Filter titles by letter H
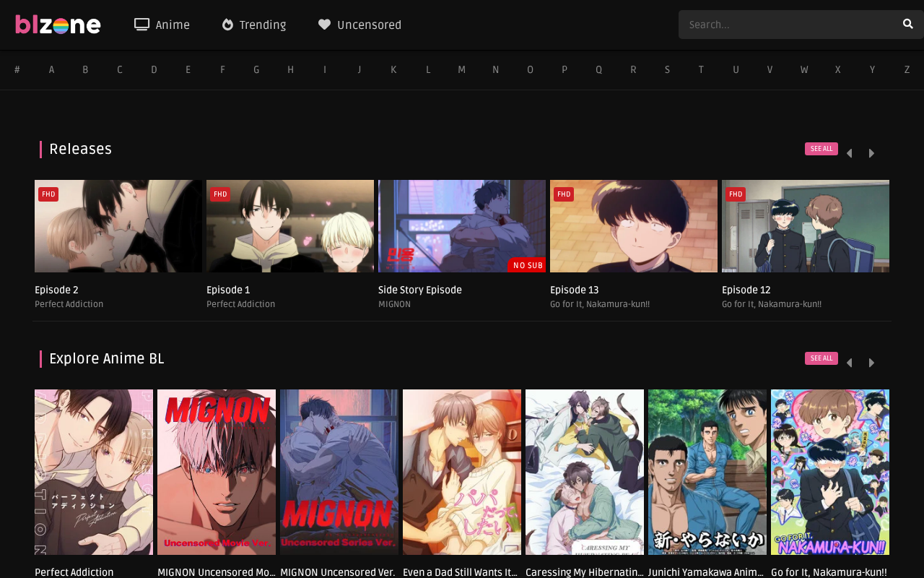This screenshot has height=578, width=924. (x=290, y=70)
